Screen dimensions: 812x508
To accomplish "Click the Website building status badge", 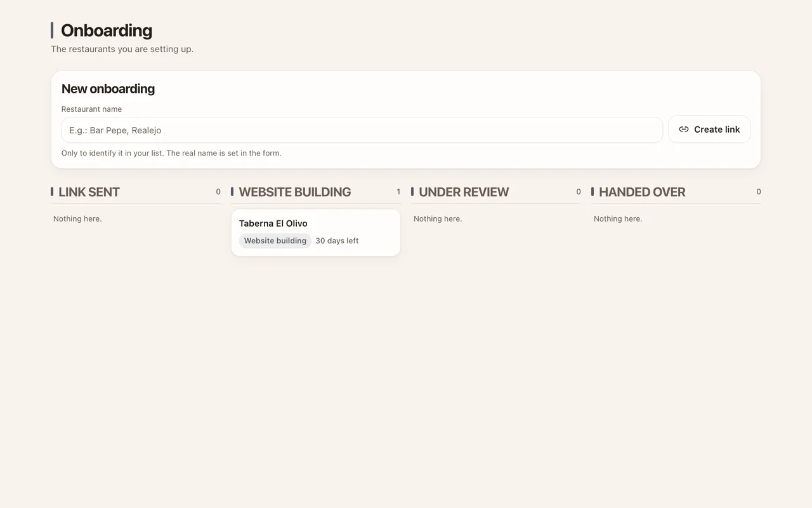I will [275, 241].
